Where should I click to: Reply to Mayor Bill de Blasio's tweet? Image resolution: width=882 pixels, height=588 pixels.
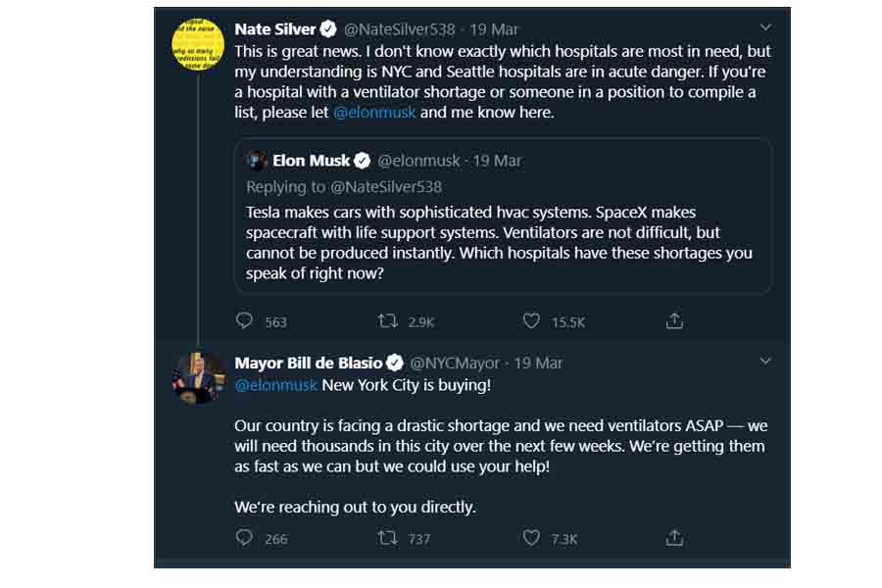click(x=245, y=538)
